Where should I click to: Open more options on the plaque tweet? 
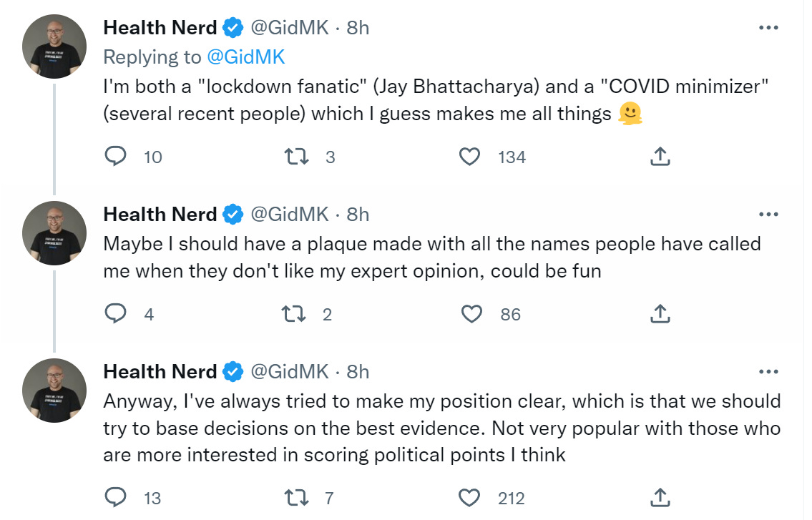tap(768, 214)
